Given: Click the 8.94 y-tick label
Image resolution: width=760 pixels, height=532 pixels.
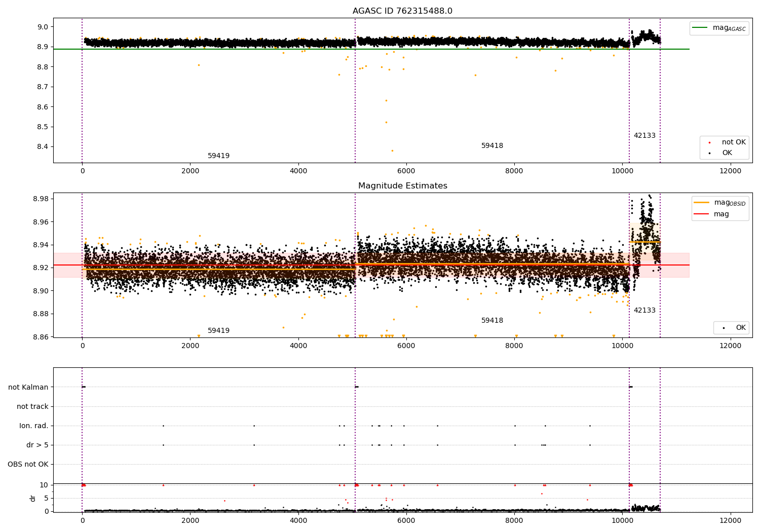Looking at the screenshot, I should (x=41, y=245).
